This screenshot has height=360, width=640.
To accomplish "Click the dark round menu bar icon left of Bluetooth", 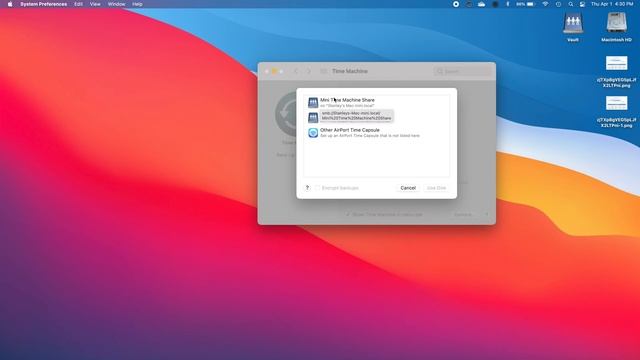I will 495,4.
